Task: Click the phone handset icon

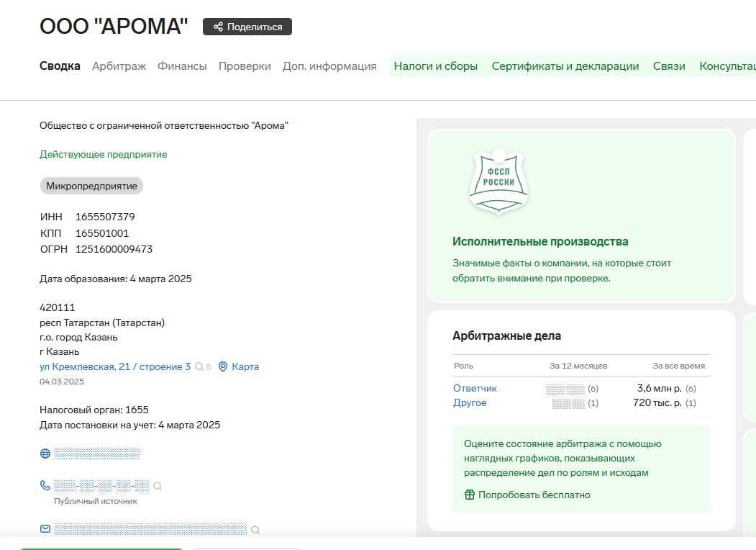Action: pyautogui.click(x=45, y=485)
